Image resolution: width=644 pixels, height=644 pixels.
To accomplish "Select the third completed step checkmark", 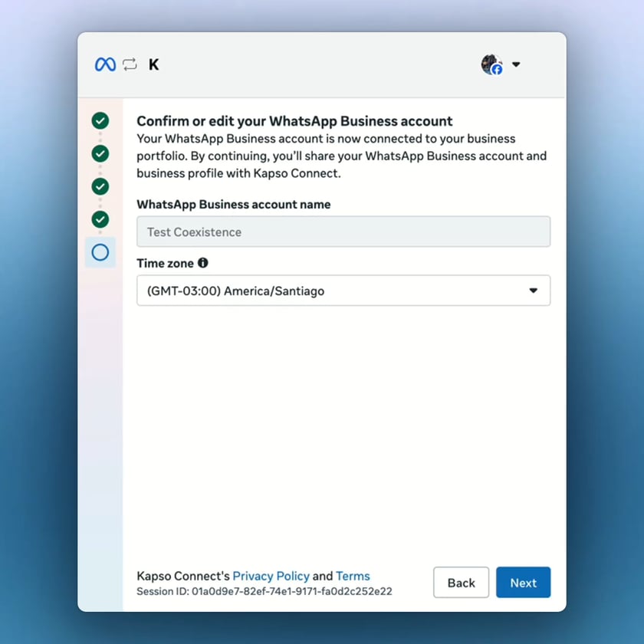I will pos(100,186).
